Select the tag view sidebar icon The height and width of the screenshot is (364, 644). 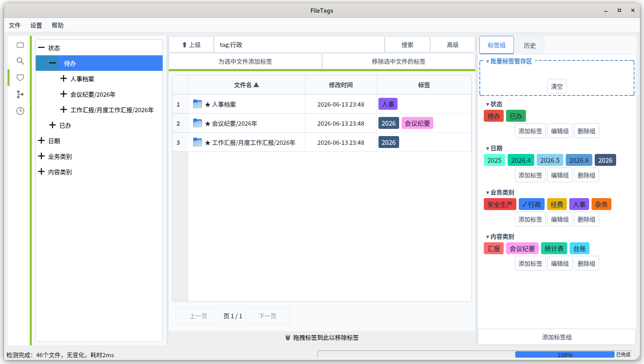20,78
